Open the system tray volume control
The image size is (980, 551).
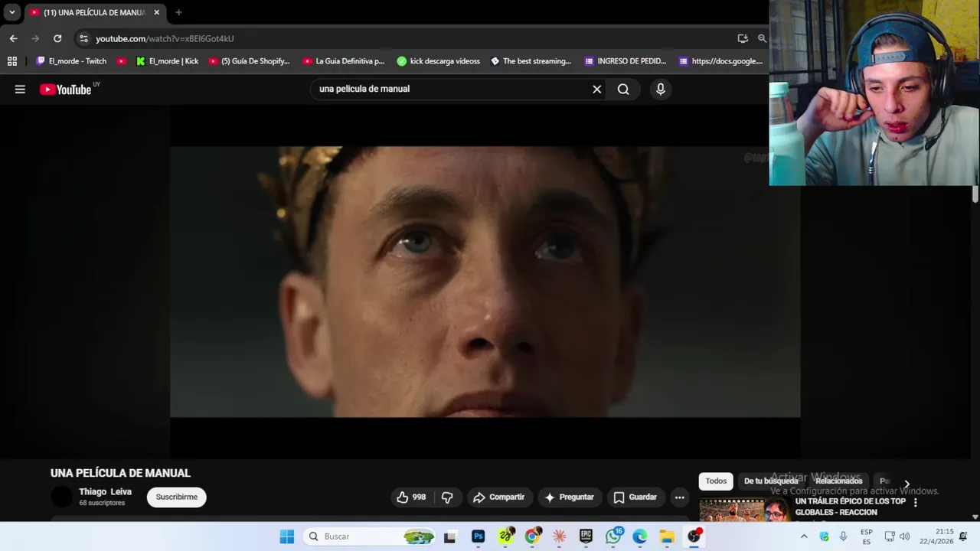[905, 536]
